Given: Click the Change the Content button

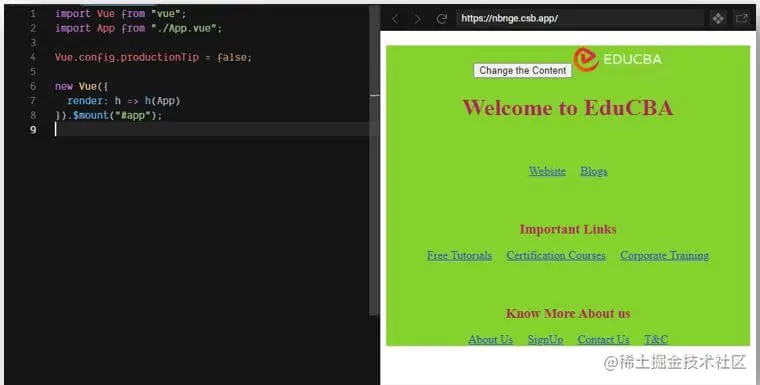Looking at the screenshot, I should pos(522,71).
